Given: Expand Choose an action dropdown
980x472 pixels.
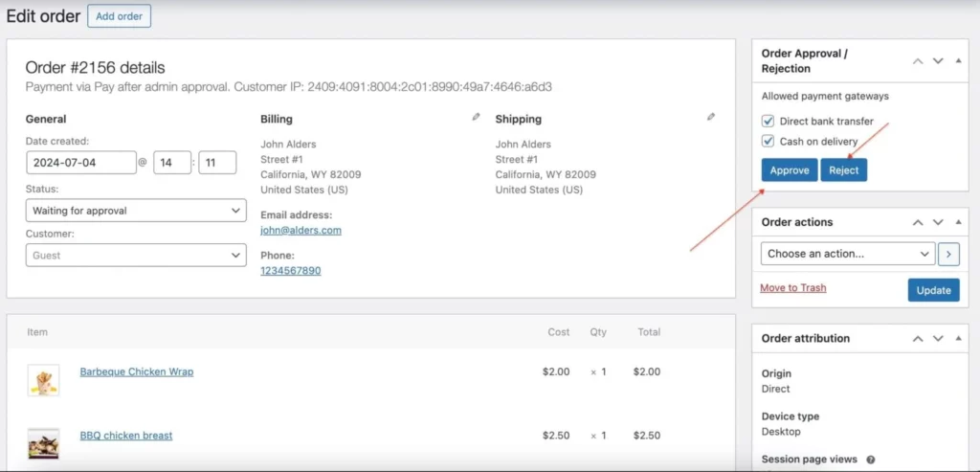Looking at the screenshot, I should point(848,254).
